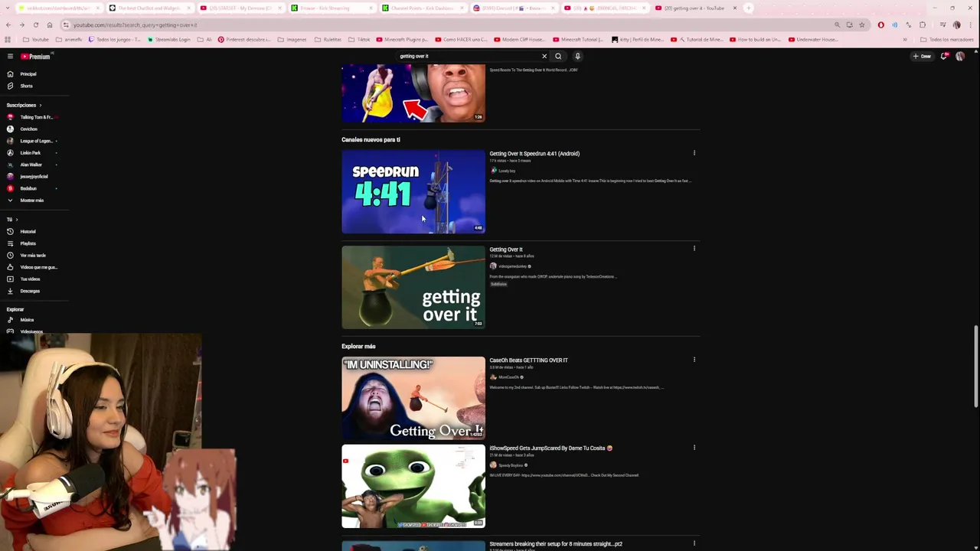Open CaseOh Beats GETTTING OVER IT title

tap(528, 360)
